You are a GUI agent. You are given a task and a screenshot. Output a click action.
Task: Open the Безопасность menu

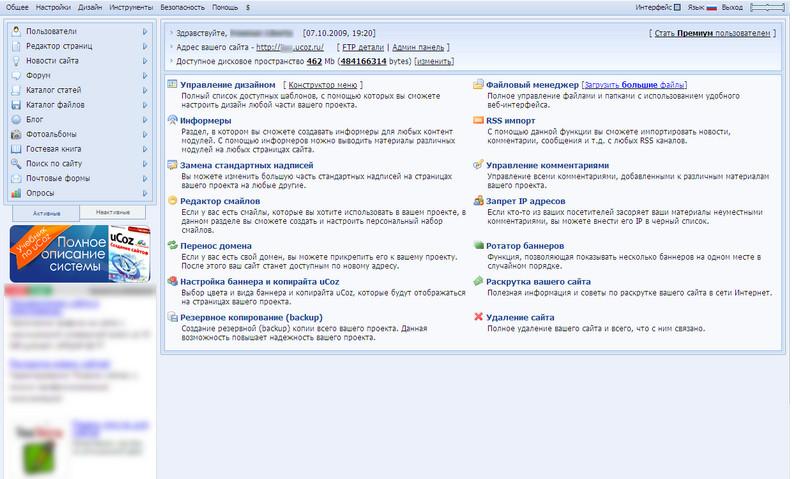pos(182,8)
